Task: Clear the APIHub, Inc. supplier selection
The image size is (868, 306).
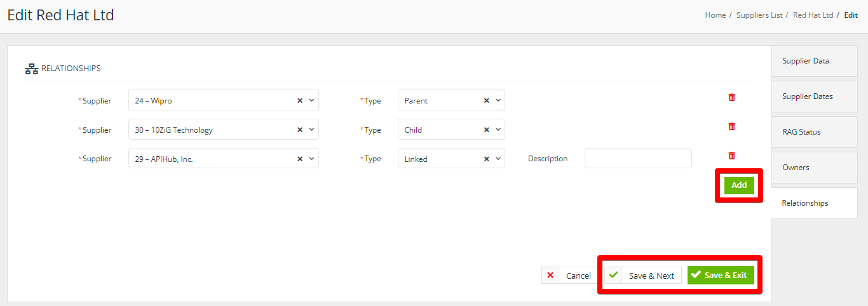Action: pos(300,159)
